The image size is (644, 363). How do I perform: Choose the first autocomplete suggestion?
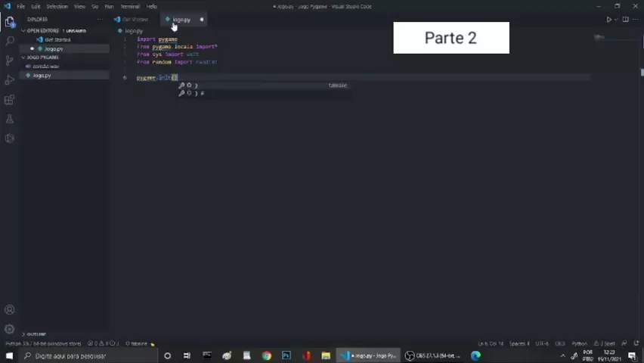(x=263, y=85)
